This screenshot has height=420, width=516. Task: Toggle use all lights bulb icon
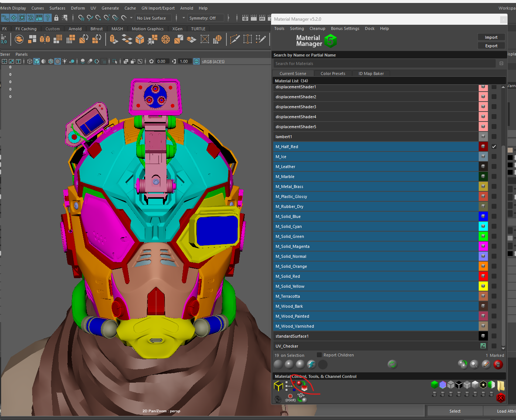point(65,61)
